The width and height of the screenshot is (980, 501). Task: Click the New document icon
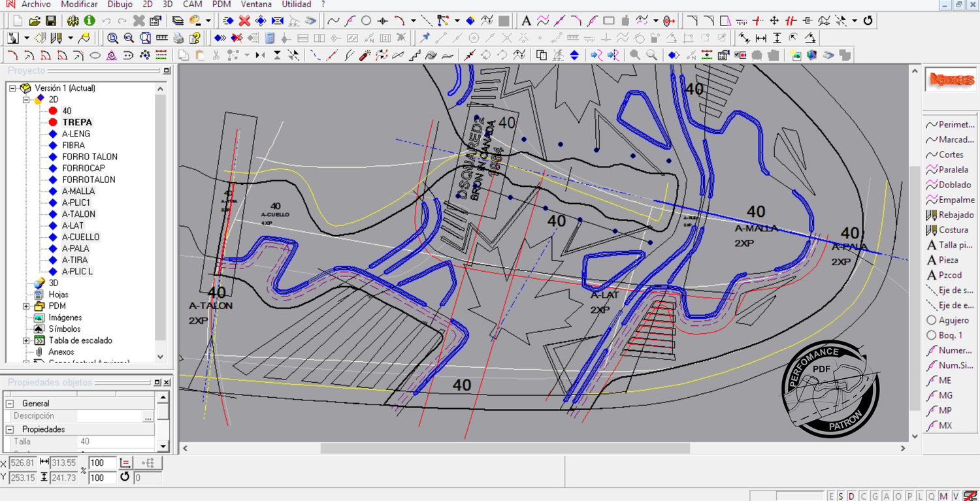pyautogui.click(x=18, y=21)
